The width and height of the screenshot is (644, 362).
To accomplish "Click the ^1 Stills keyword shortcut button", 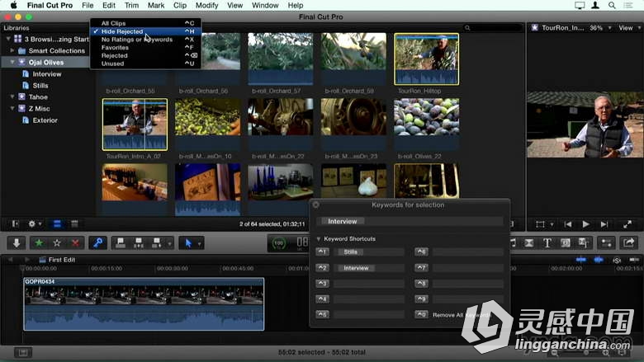I will (x=322, y=252).
